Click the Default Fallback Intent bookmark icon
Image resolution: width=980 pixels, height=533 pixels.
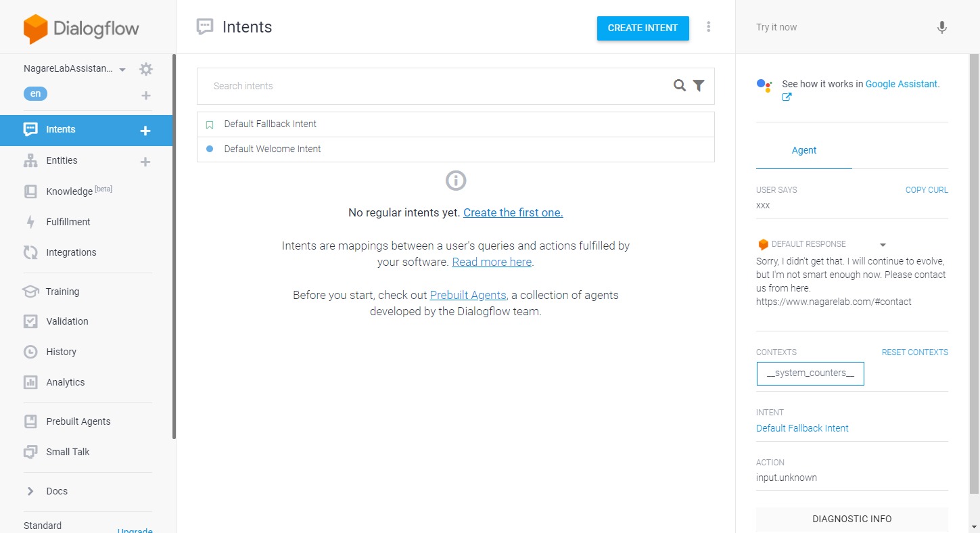[210, 124]
